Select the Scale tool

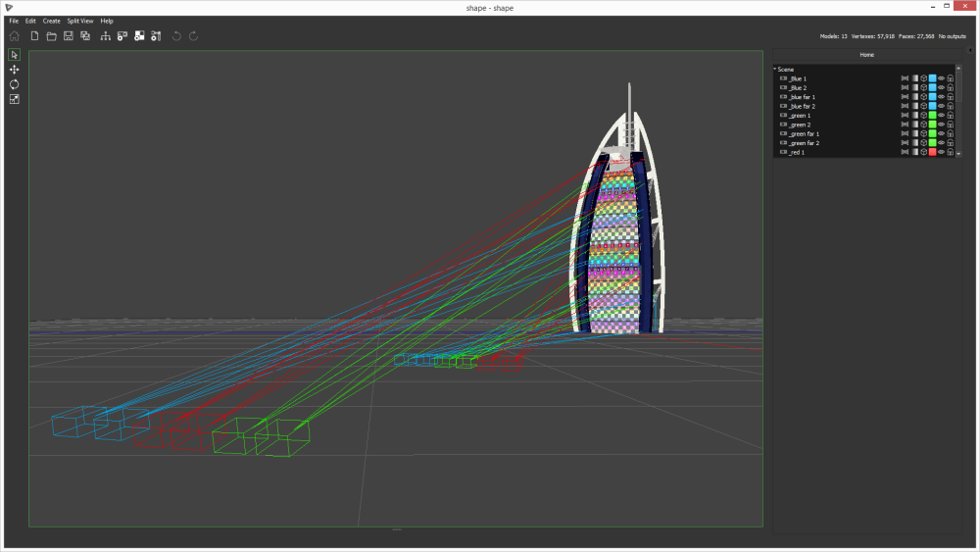click(x=14, y=99)
